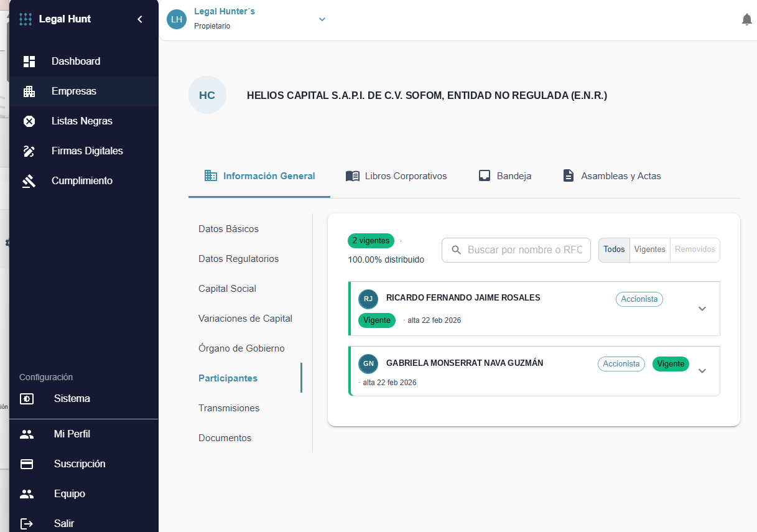This screenshot has width=757, height=532.
Task: Filter participants by Todos
Action: [614, 250]
